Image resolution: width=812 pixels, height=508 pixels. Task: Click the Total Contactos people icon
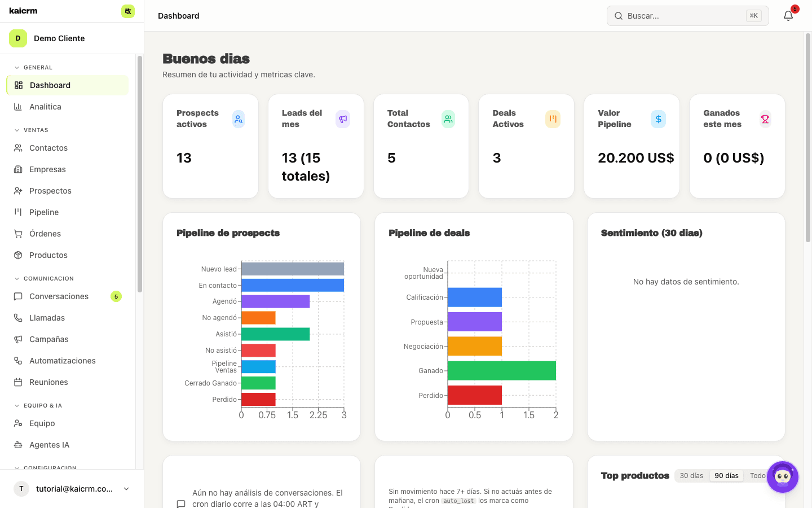pyautogui.click(x=448, y=119)
